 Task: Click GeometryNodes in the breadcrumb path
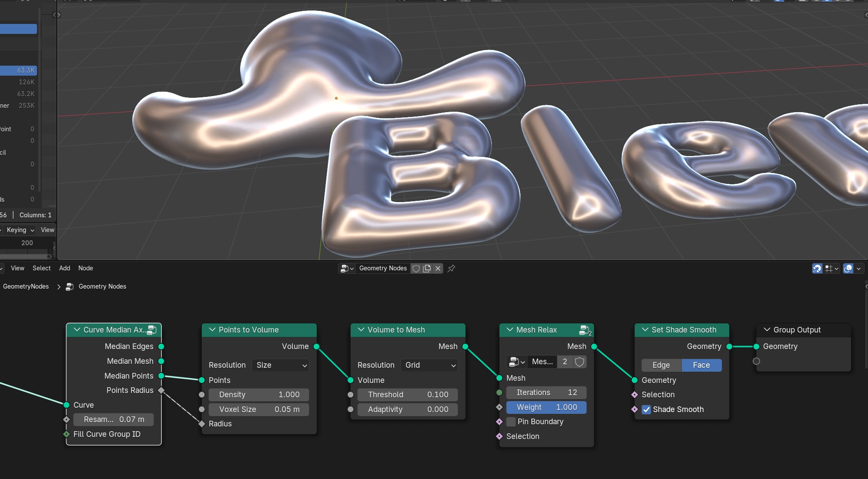[x=26, y=286]
